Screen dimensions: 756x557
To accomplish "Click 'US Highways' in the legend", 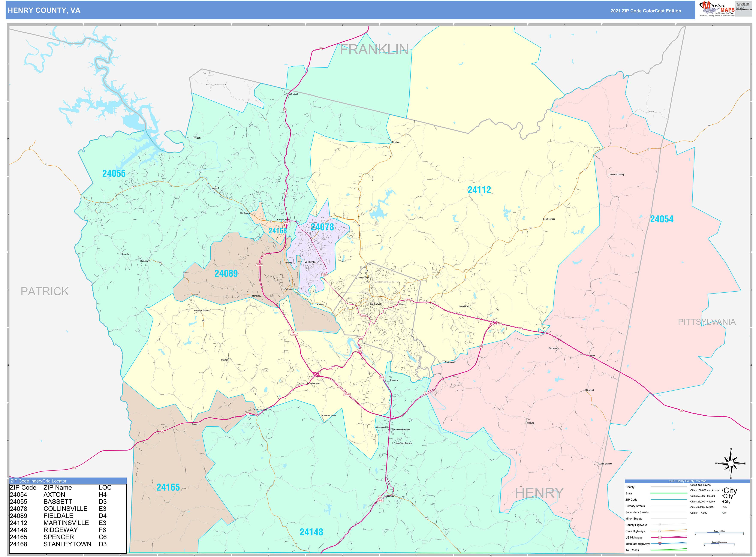I will (x=634, y=538).
